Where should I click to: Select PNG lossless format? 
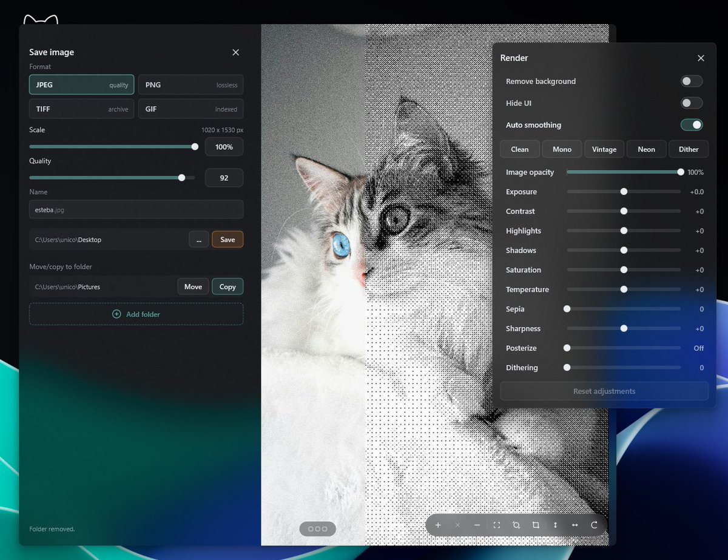(x=190, y=85)
